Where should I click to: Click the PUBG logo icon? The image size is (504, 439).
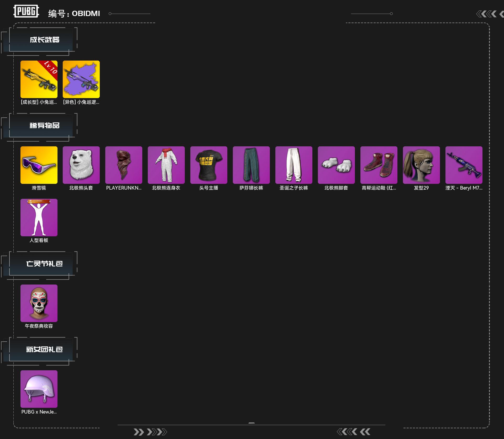26,12
